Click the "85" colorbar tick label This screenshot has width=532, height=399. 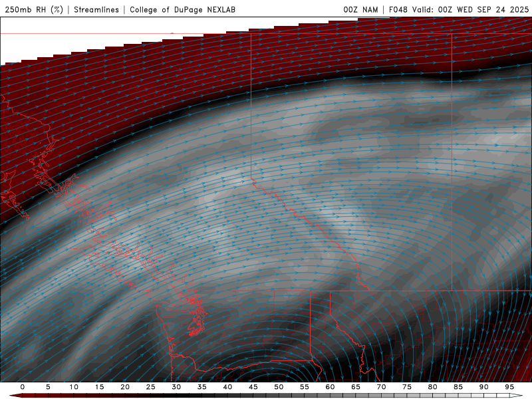pyautogui.click(x=458, y=387)
